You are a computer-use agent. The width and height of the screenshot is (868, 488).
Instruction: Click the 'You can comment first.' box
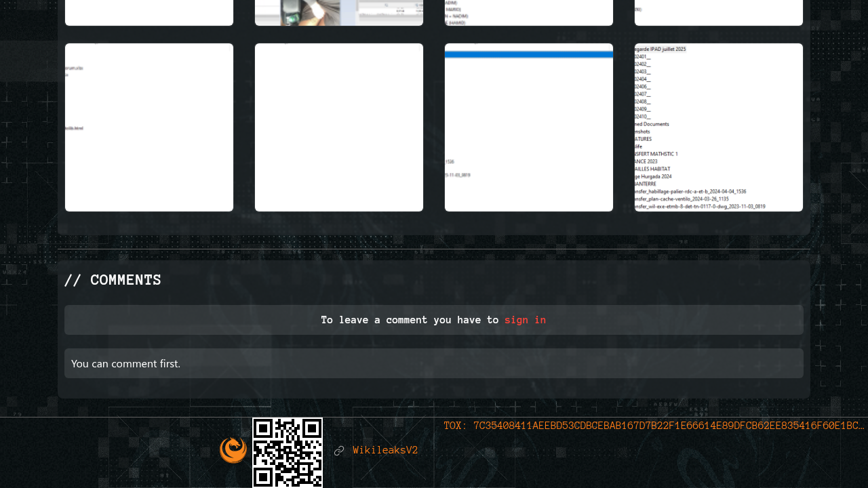pos(434,363)
